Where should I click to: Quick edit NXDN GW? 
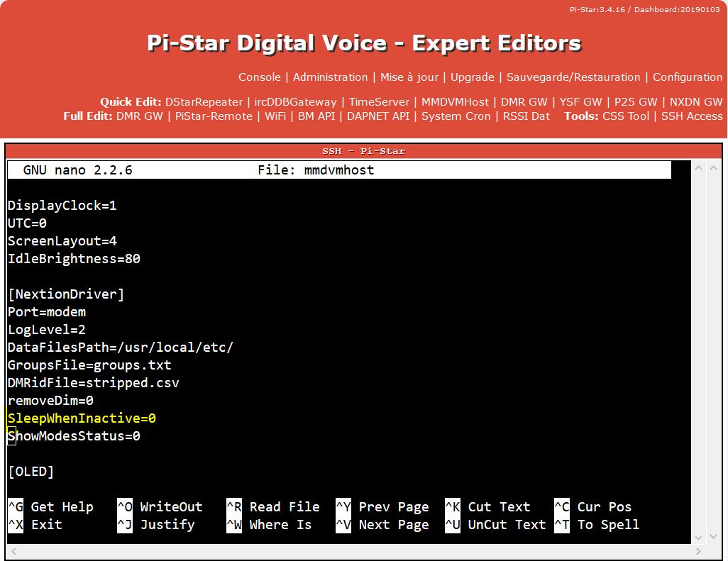(x=695, y=102)
